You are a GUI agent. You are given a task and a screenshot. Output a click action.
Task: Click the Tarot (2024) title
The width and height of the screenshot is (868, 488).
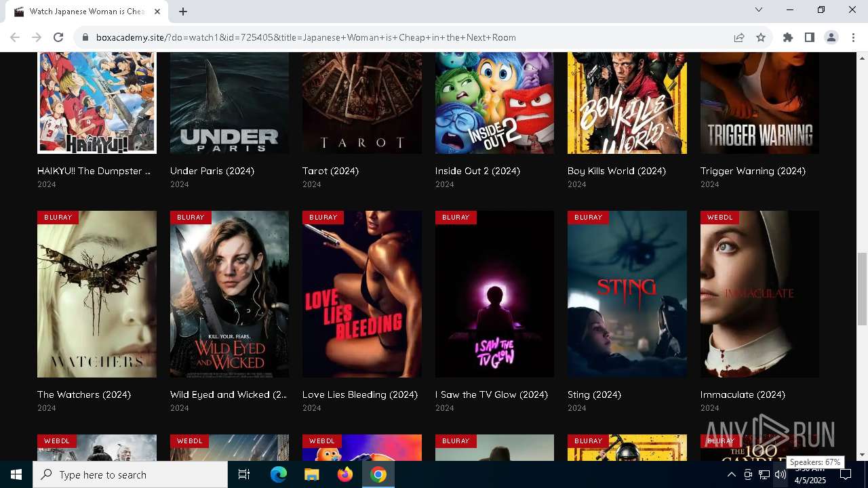coord(331,171)
